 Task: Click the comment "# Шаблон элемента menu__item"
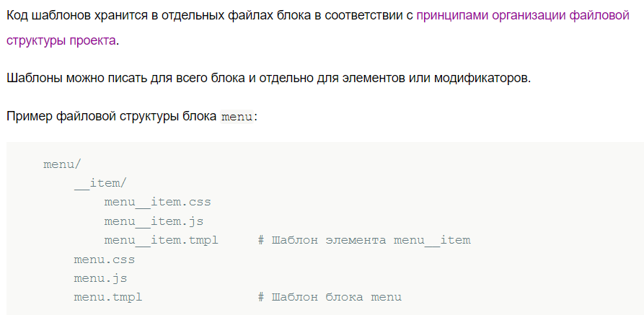(364, 240)
